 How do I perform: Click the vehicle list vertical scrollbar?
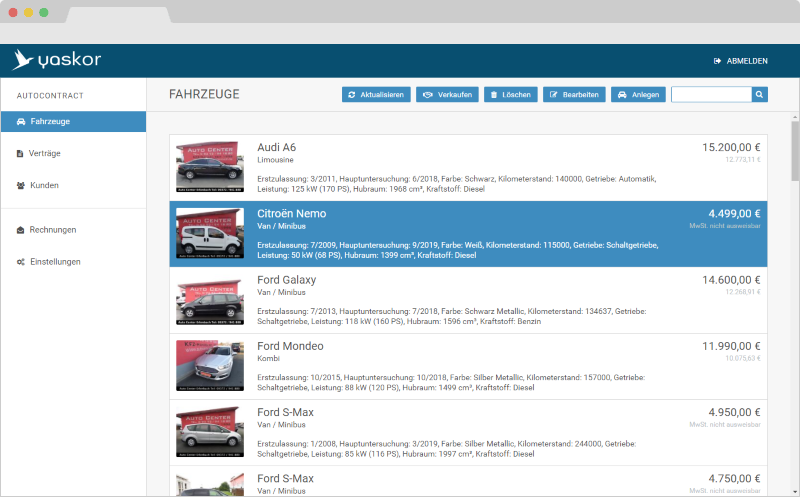[x=795, y=151]
